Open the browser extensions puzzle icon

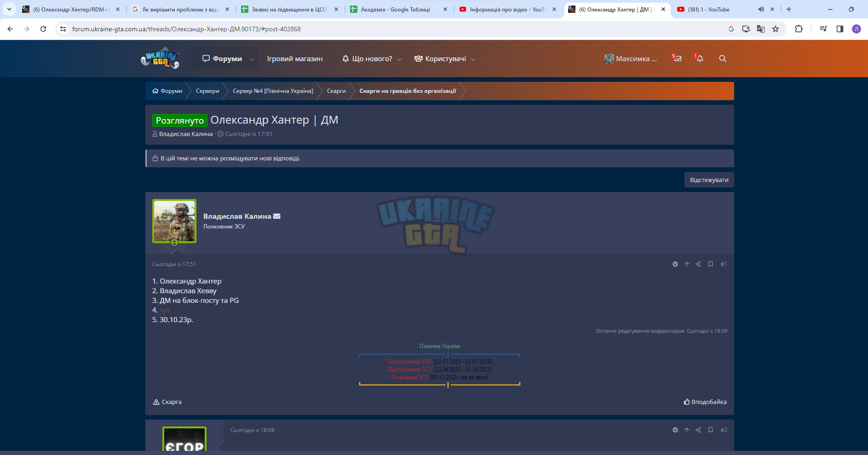[x=799, y=29]
